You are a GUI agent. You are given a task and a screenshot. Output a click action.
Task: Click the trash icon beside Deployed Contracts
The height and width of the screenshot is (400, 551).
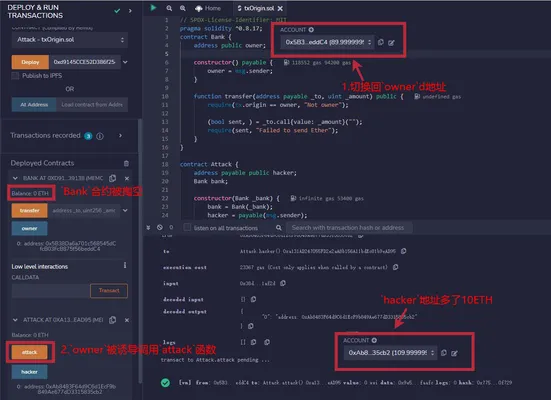point(126,163)
